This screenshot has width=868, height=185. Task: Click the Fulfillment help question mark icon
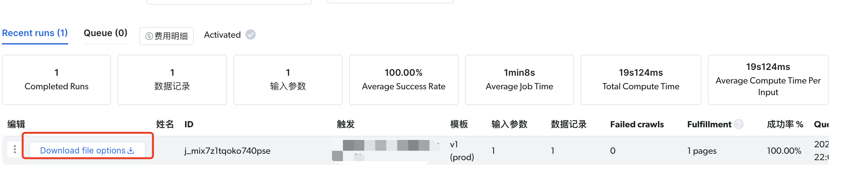tap(738, 124)
